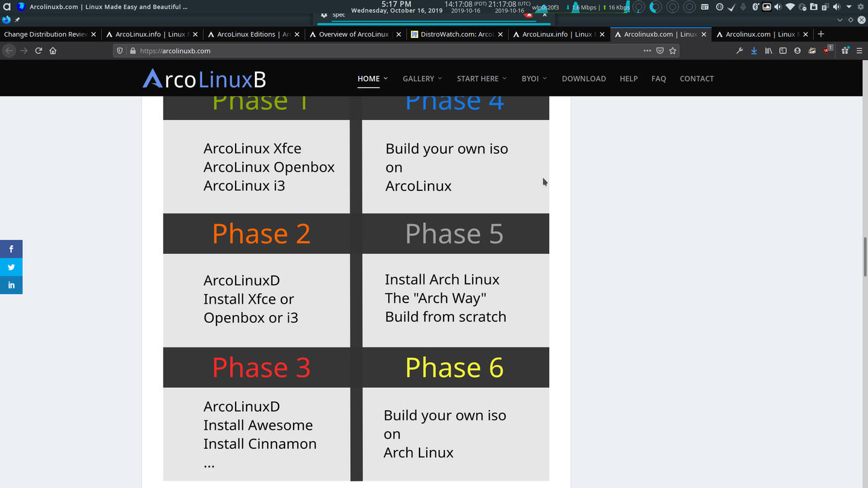868x488 pixels.
Task: Open the FAQ page
Action: coord(658,78)
